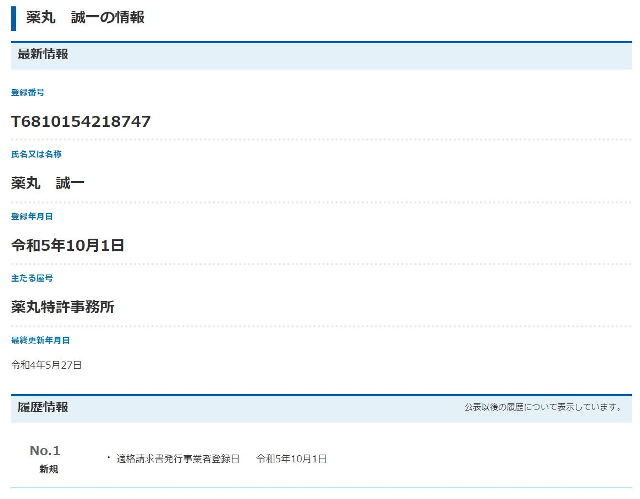The width and height of the screenshot is (640, 499).
Task: Click the 履歴情報 section header
Action: pos(43,407)
